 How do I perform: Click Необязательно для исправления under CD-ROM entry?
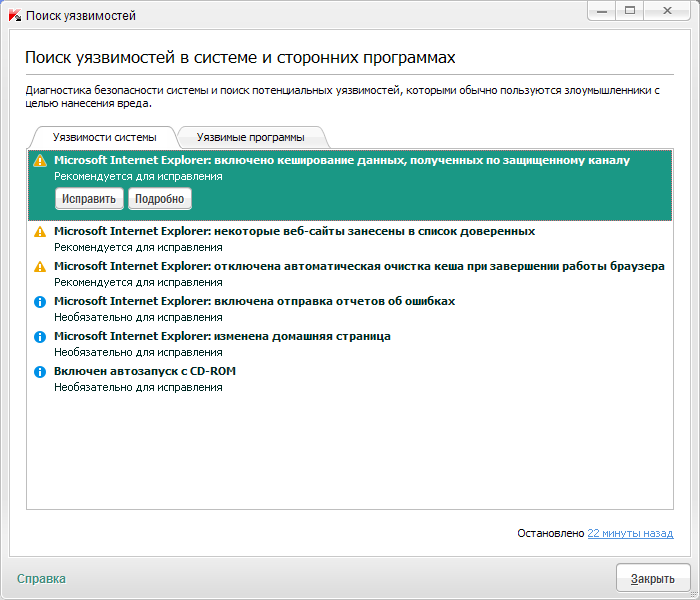tap(138, 387)
